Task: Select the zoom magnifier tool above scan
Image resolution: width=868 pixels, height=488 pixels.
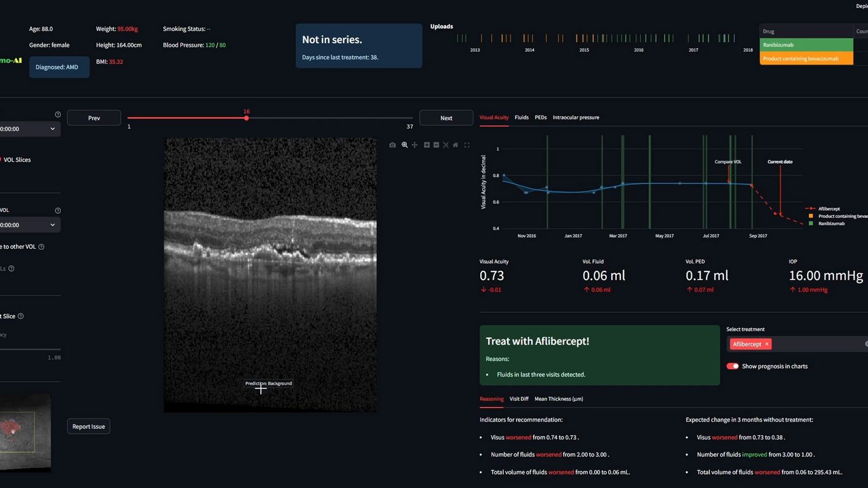Action: point(404,145)
